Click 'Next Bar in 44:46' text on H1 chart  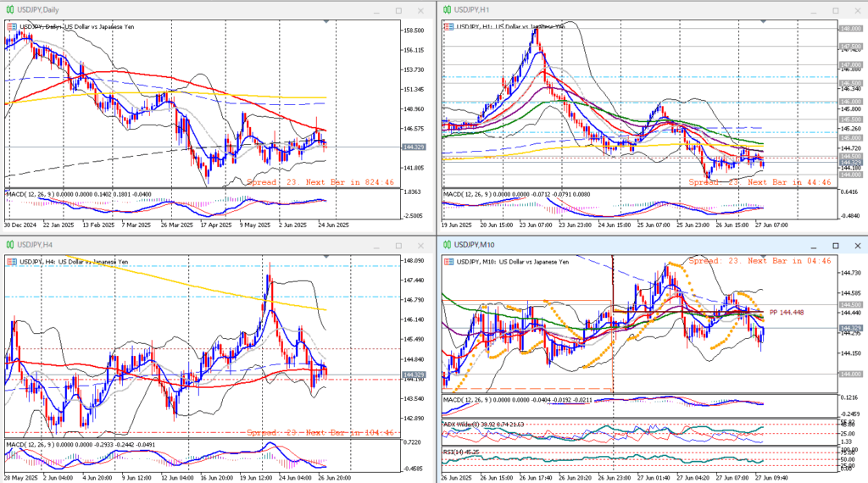pos(789,182)
